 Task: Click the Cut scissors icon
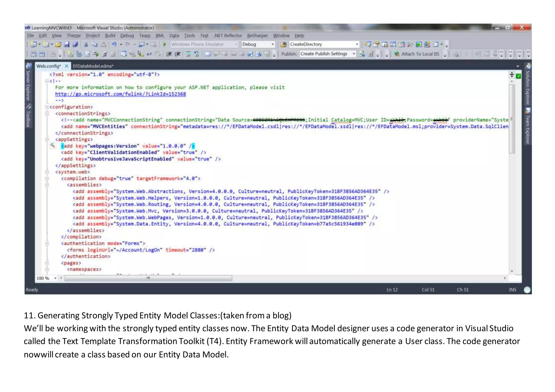point(86,44)
